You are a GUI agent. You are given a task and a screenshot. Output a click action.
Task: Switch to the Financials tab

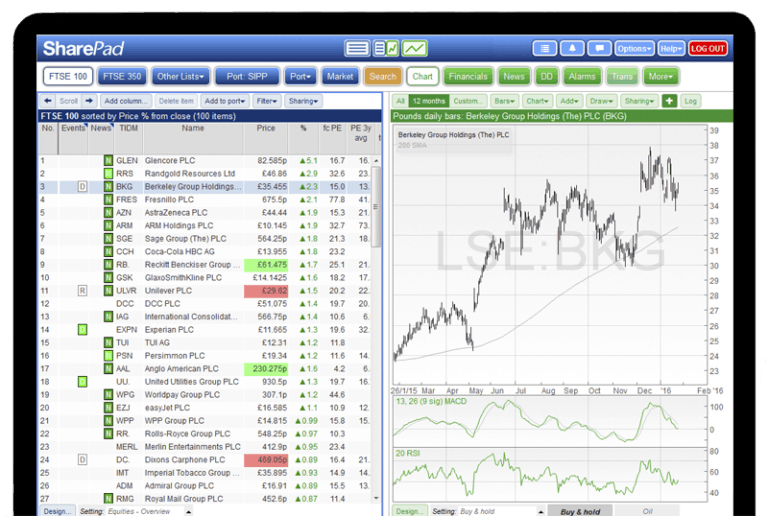pyautogui.click(x=468, y=76)
